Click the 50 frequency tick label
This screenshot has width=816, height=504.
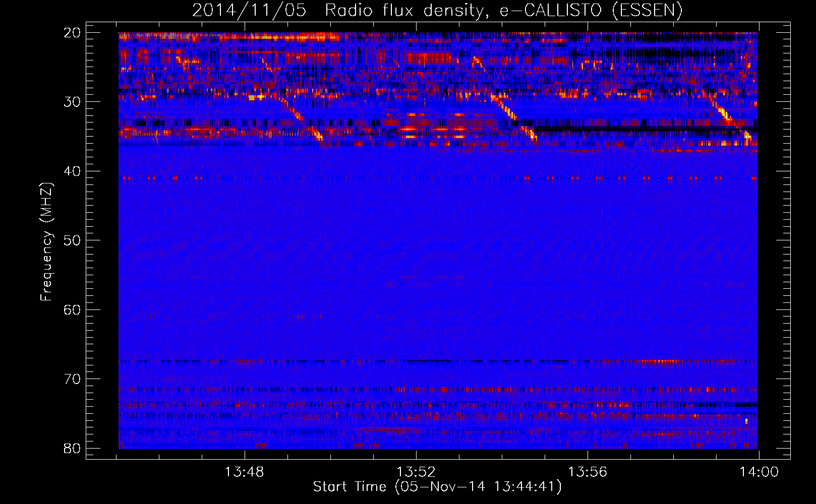73,240
